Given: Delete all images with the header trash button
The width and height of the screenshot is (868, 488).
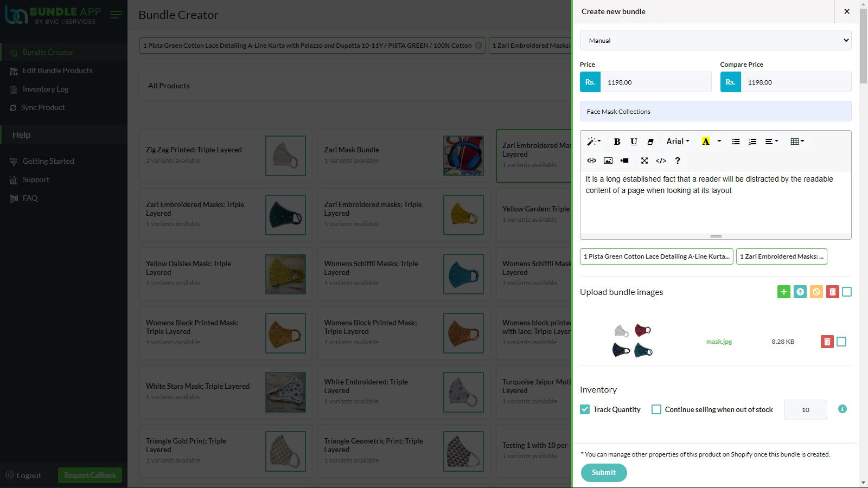Looking at the screenshot, I should click(x=833, y=292).
